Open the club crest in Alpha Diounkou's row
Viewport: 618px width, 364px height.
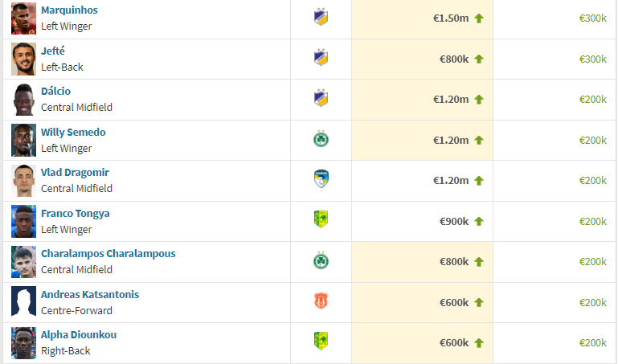pos(321,342)
